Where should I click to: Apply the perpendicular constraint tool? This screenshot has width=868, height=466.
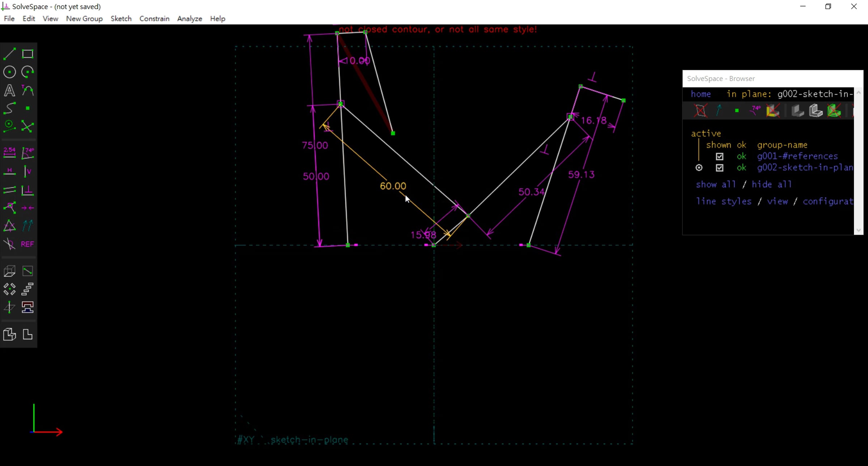pos(27,190)
